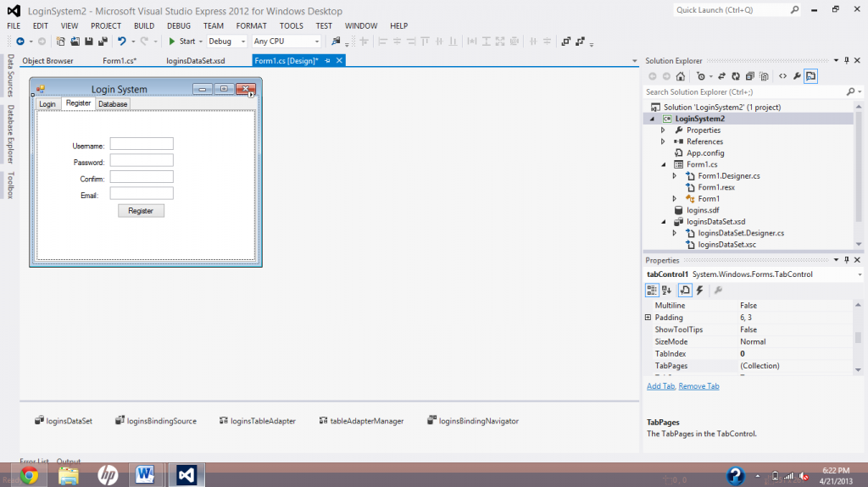This screenshot has height=487, width=868.
Task: Click the Email text box
Action: [142, 193]
